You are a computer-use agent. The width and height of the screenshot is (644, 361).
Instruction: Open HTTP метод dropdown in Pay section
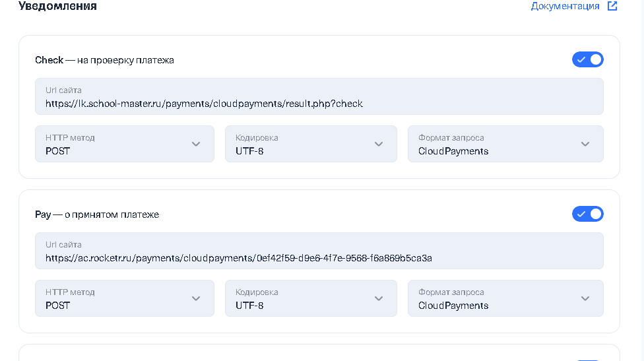tap(125, 298)
